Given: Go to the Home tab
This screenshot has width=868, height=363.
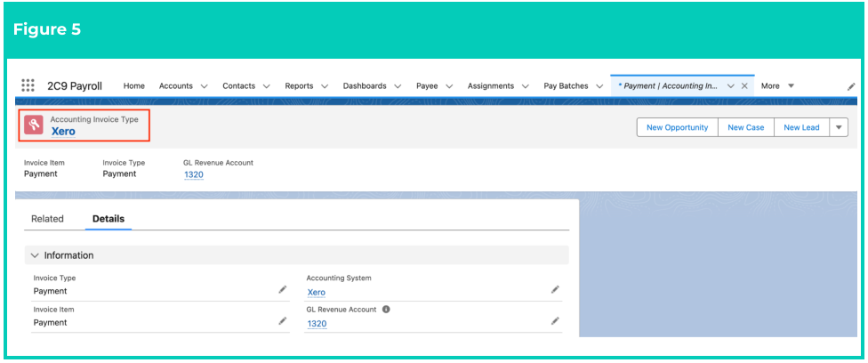Looking at the screenshot, I should click(134, 86).
